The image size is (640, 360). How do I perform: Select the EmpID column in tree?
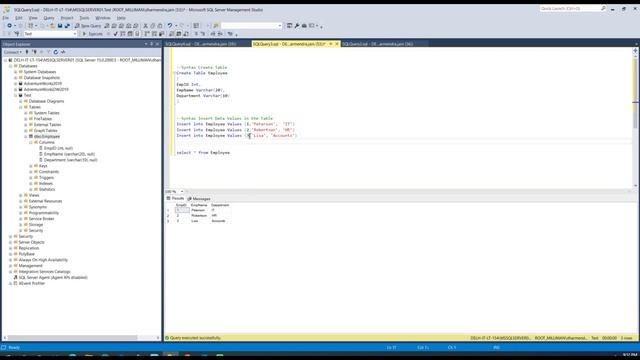(58, 148)
